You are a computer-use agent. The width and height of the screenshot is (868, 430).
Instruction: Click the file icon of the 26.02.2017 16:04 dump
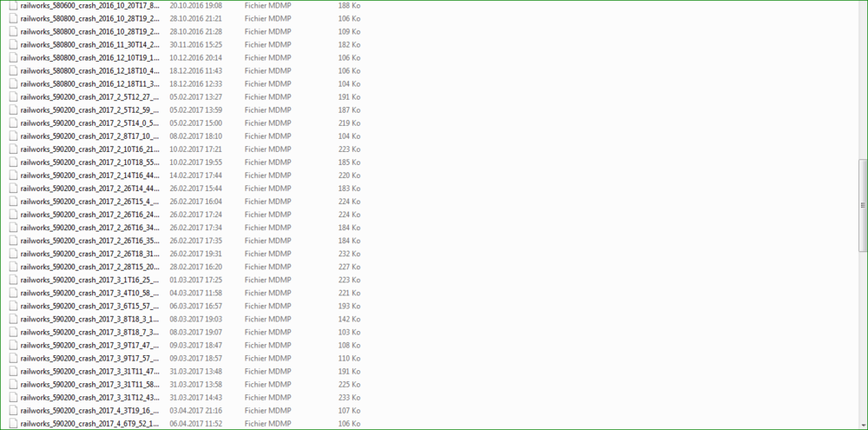[x=13, y=202]
